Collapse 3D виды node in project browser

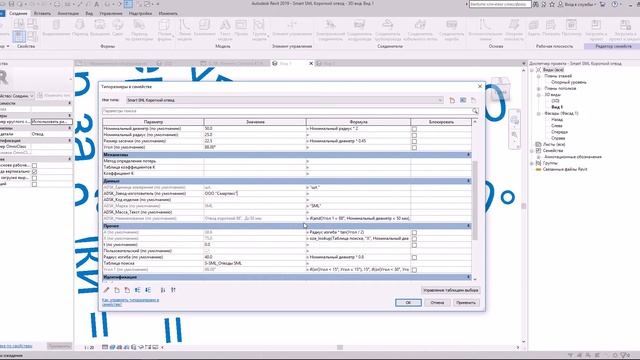[538, 95]
